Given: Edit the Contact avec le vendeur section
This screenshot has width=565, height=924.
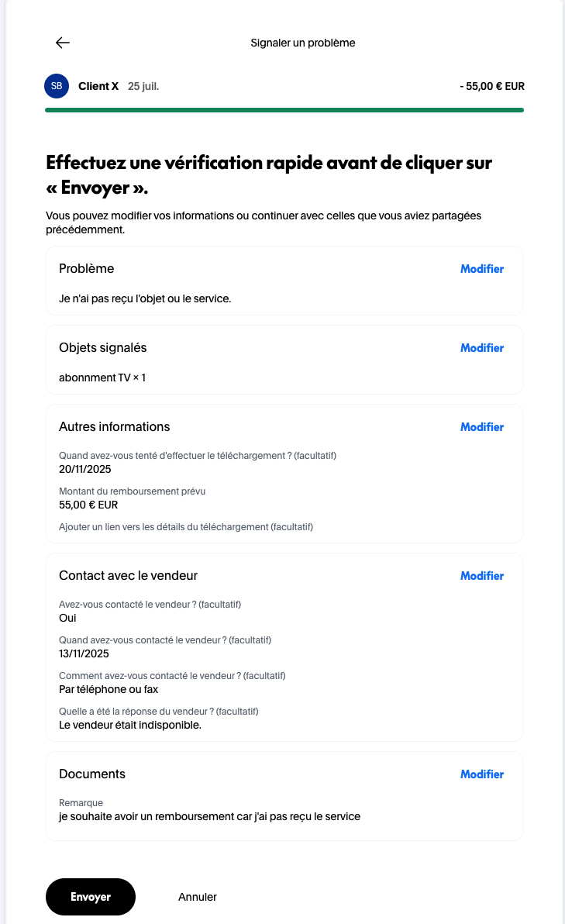Looking at the screenshot, I should (x=481, y=576).
